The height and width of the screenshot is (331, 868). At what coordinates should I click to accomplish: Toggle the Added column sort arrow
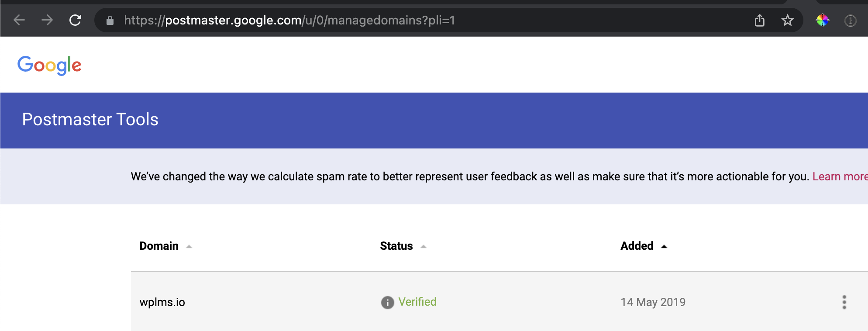pos(664,247)
